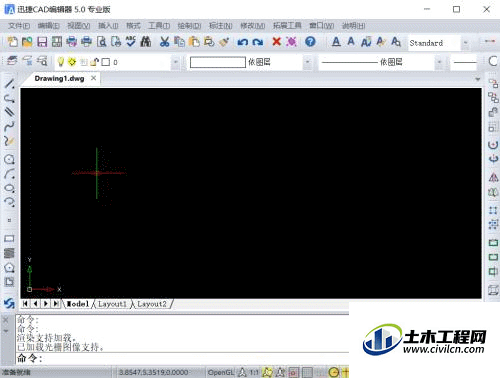Select the Rectangle tool in left toolbar

tap(9, 239)
